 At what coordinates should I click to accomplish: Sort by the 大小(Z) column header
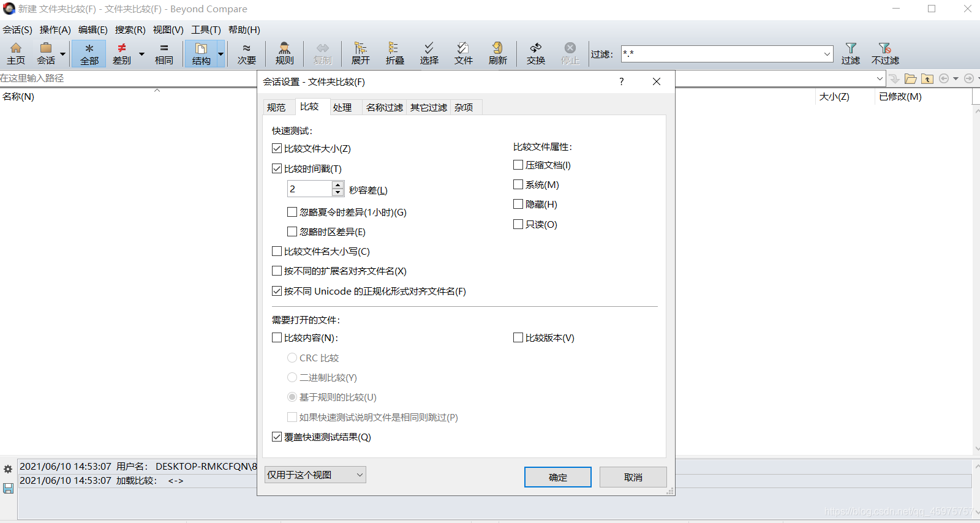(x=834, y=97)
